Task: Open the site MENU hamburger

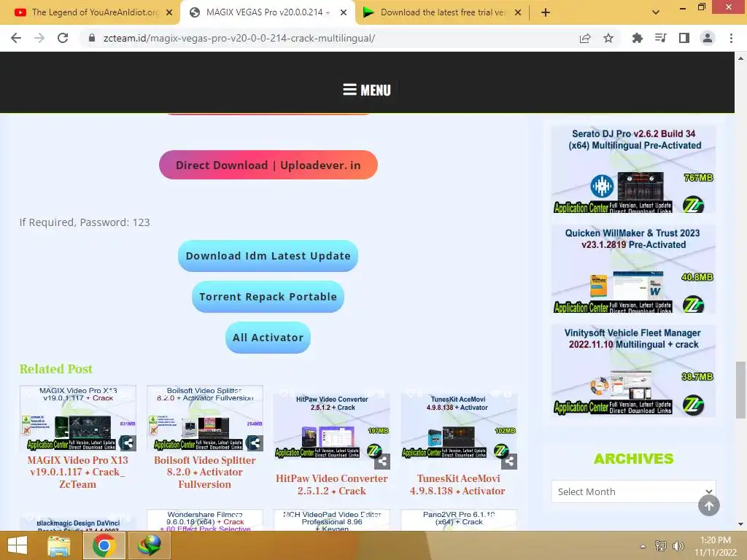Action: tap(367, 90)
